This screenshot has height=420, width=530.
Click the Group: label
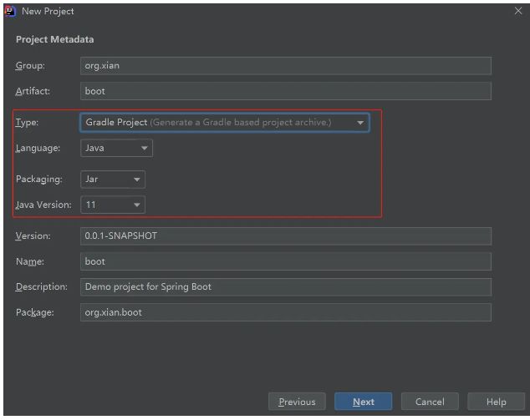click(30, 65)
